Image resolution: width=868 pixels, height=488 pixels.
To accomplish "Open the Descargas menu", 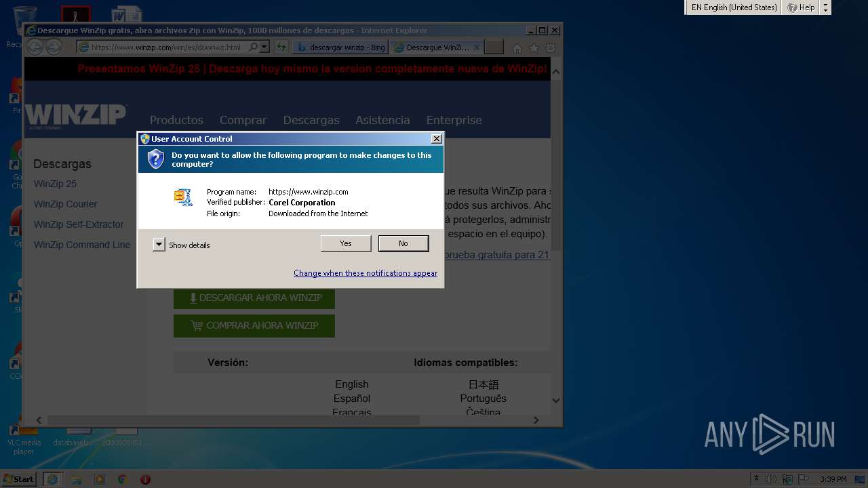I will [311, 120].
